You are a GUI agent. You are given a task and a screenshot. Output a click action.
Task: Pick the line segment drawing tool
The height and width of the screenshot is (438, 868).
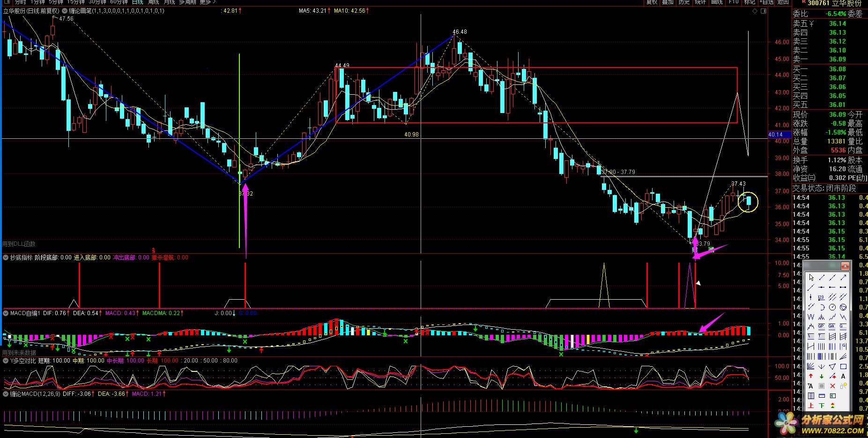point(822,277)
